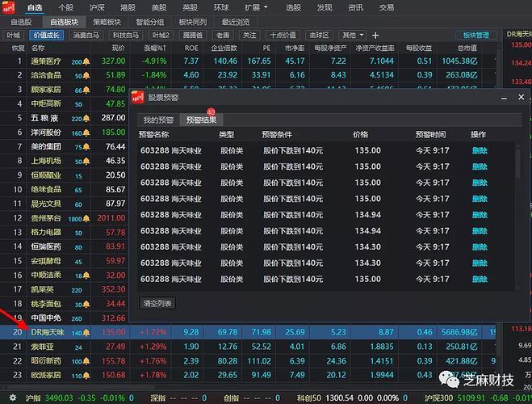Select 中国中免 row in stock list

click(64, 318)
